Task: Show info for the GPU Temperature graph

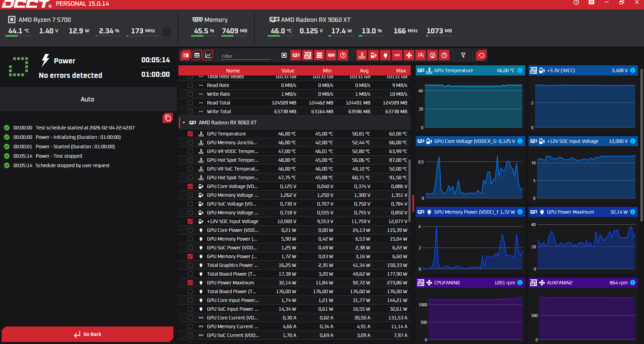Action: tap(520, 70)
